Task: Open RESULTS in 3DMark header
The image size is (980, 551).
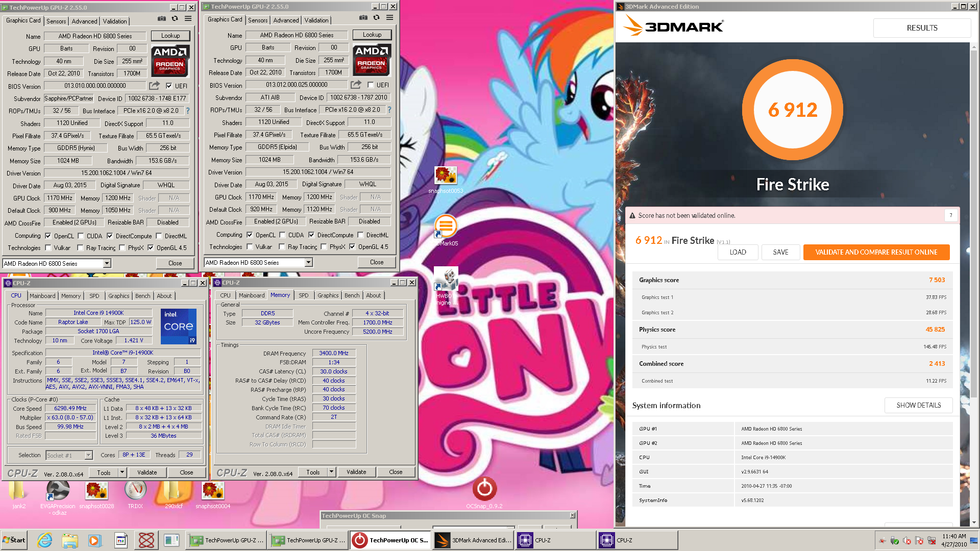Action: click(x=922, y=28)
